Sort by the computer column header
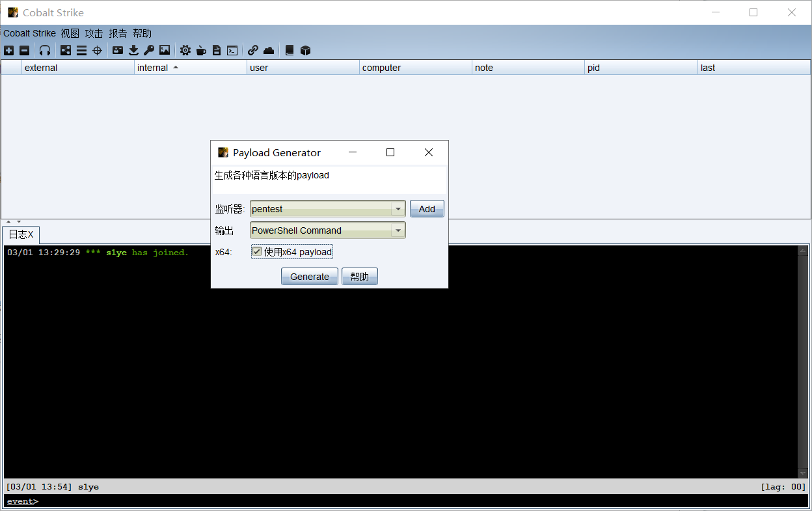 [416, 68]
